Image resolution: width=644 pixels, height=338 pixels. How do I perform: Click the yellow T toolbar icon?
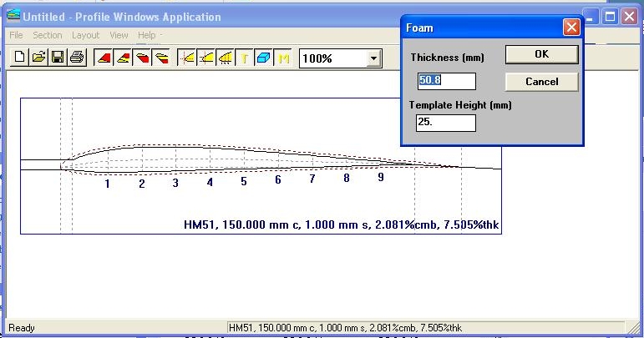(245, 58)
